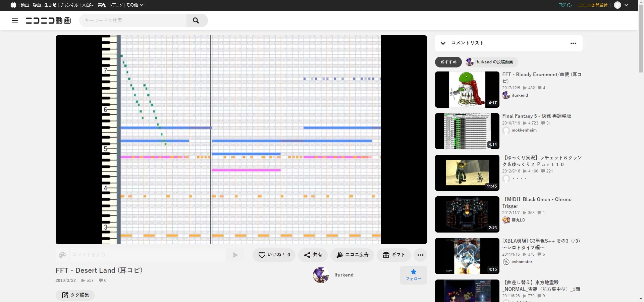Viewport: 644px width, 302px height.
Task: Expand the その他 dropdown in top bar
Action: [135, 5]
